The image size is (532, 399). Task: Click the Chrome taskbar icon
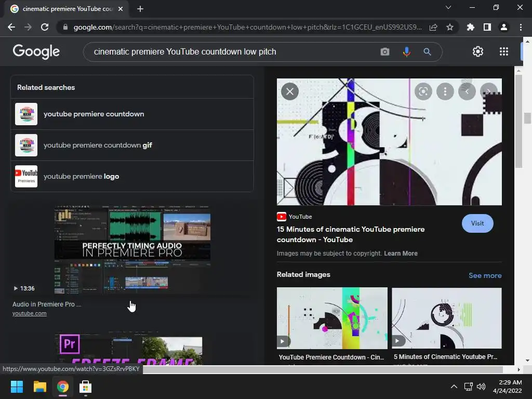click(x=62, y=387)
